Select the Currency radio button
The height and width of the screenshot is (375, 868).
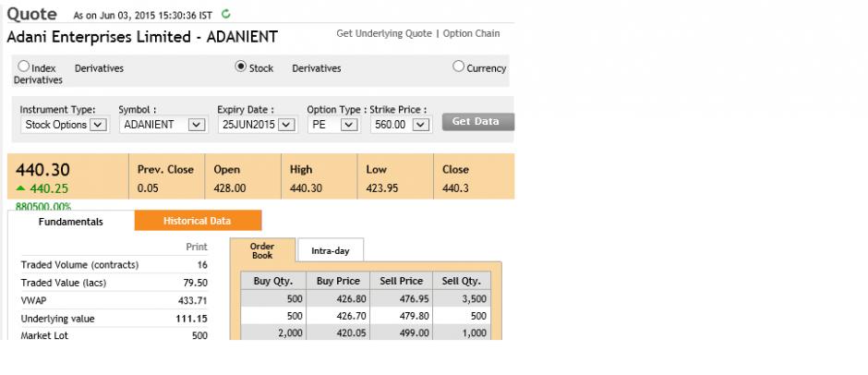458,67
